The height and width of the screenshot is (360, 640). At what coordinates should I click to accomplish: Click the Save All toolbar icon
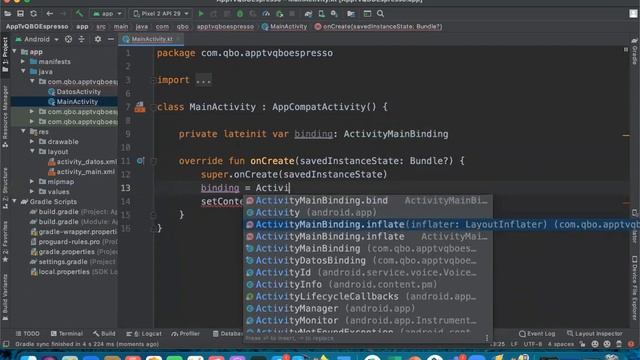click(x=20, y=13)
